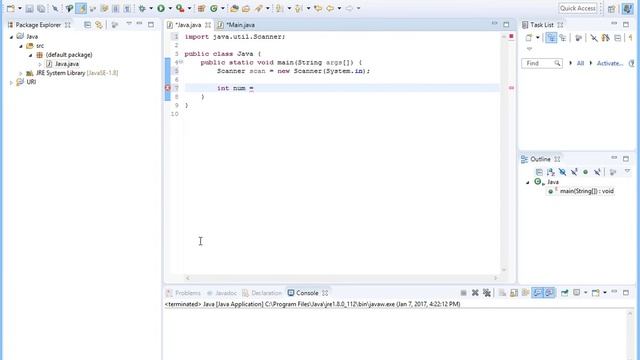
Task: Open the New file dropdown arrow
Action: coord(20,8)
